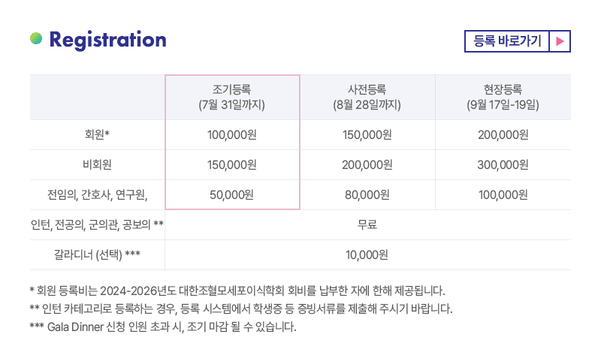Click the 비회원 row label
The height and width of the screenshot is (364, 601).
(98, 165)
